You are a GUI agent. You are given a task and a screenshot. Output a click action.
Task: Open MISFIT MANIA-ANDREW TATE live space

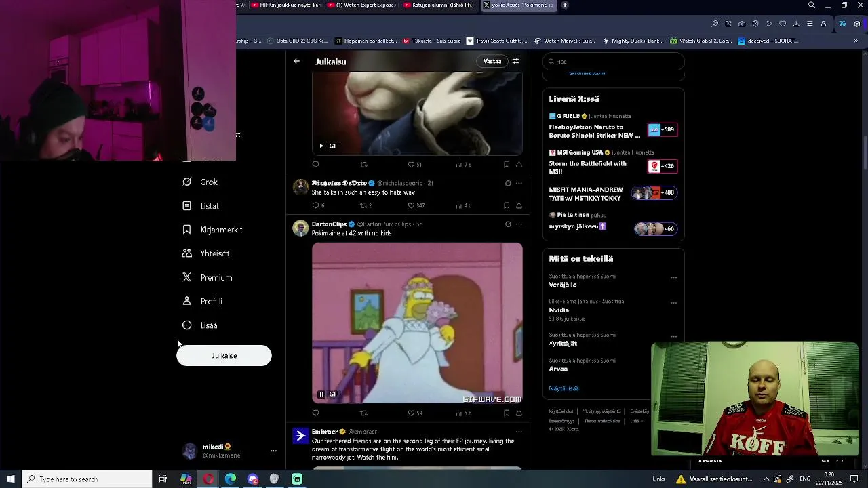pyautogui.click(x=613, y=193)
